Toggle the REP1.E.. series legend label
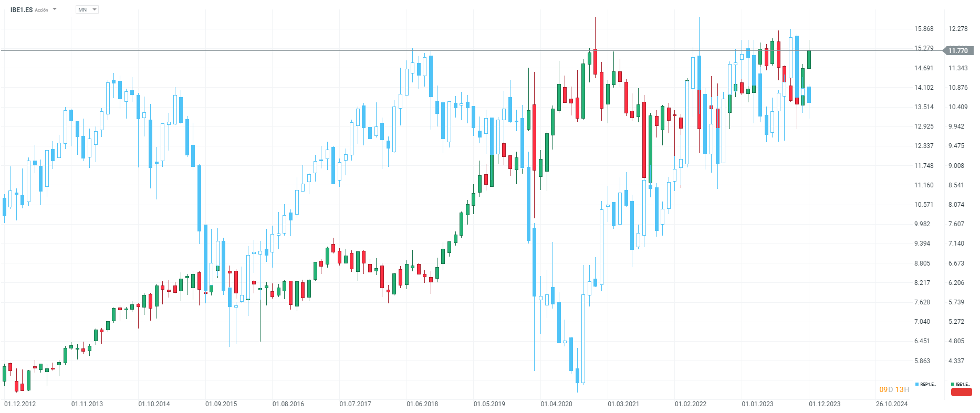 [x=928, y=384]
